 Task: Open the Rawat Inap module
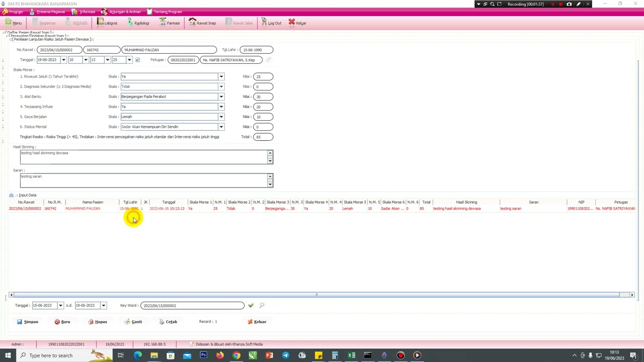click(202, 23)
